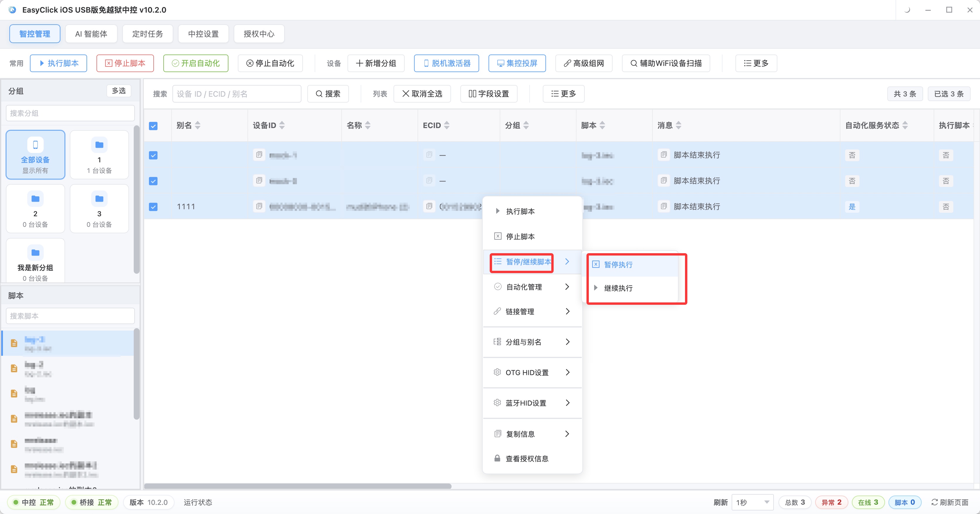Click the 新增分组 button
This screenshot has height=514, width=980.
tap(376, 63)
